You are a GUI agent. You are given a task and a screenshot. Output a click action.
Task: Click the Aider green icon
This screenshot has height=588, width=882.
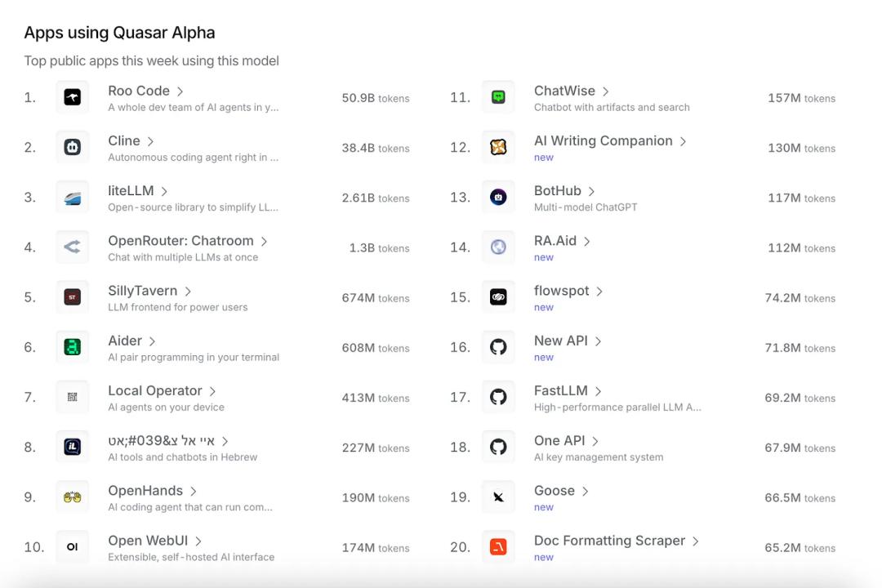tap(73, 347)
